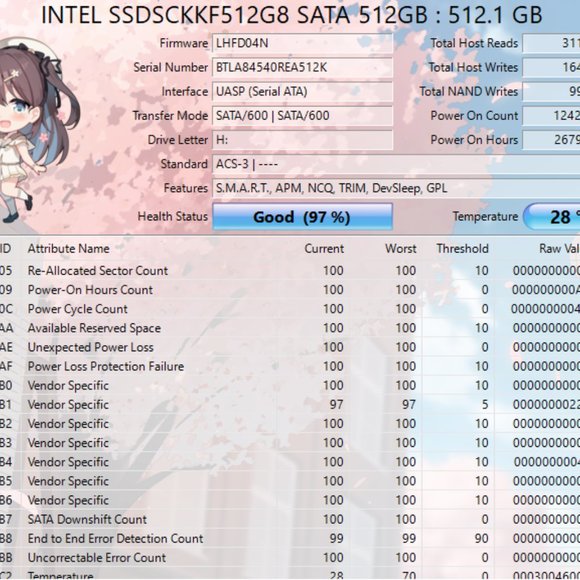Click the Attribute Name column header
This screenshot has width=580, height=580.
pyautogui.click(x=68, y=249)
